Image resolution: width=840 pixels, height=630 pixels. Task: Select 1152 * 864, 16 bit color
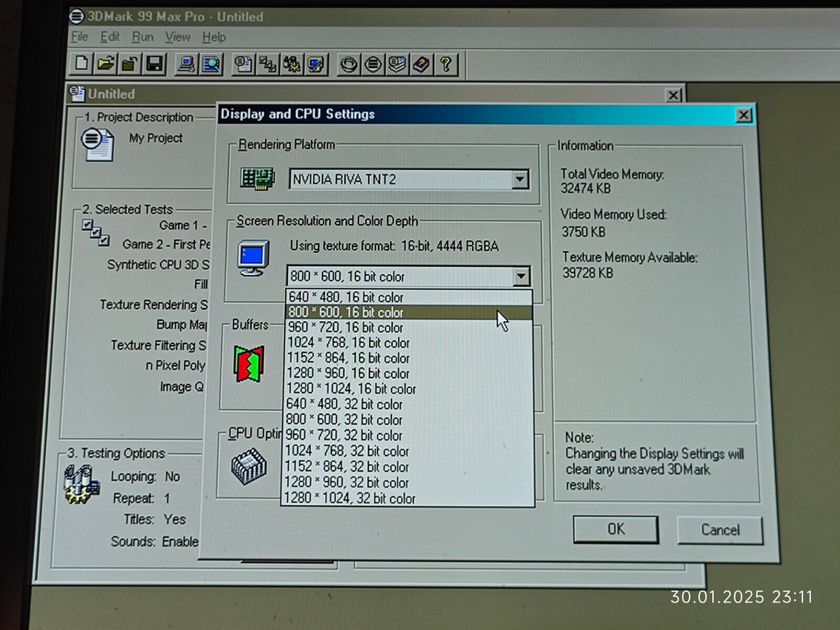point(409,358)
